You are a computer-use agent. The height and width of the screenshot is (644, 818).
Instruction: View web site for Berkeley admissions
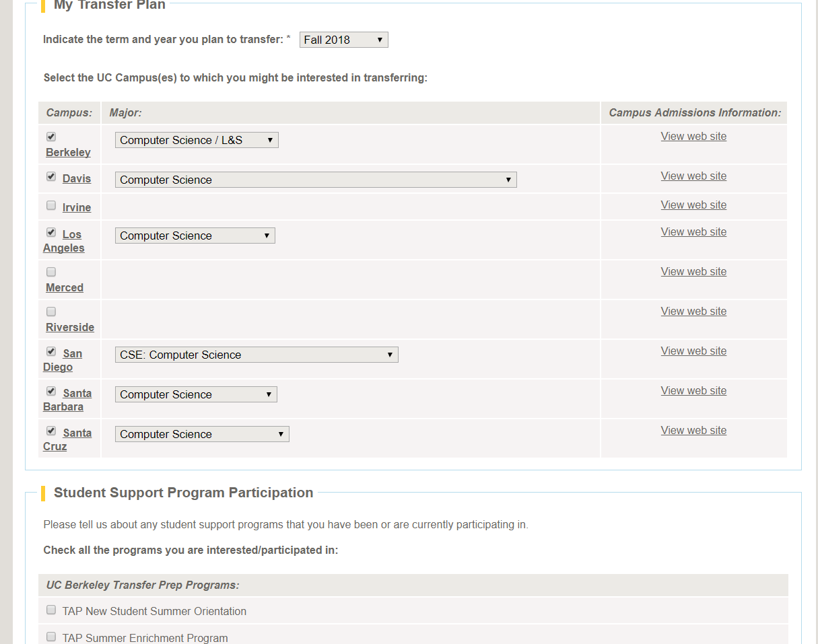click(x=693, y=136)
